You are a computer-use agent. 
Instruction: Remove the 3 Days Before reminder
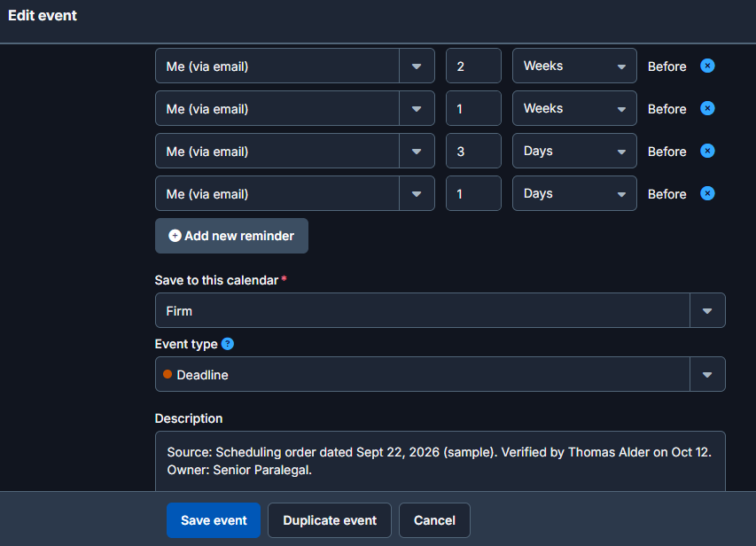point(707,151)
